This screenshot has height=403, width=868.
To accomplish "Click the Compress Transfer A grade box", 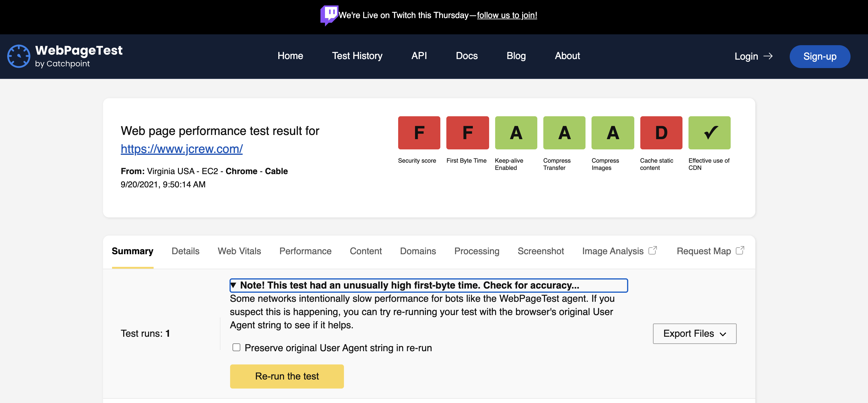I will tap(564, 133).
